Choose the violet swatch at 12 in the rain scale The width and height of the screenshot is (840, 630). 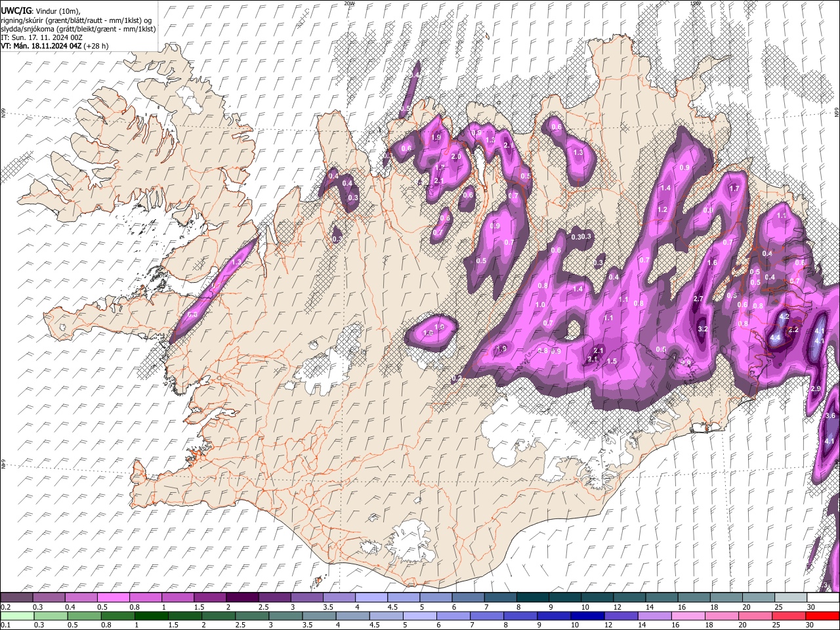(x=620, y=616)
